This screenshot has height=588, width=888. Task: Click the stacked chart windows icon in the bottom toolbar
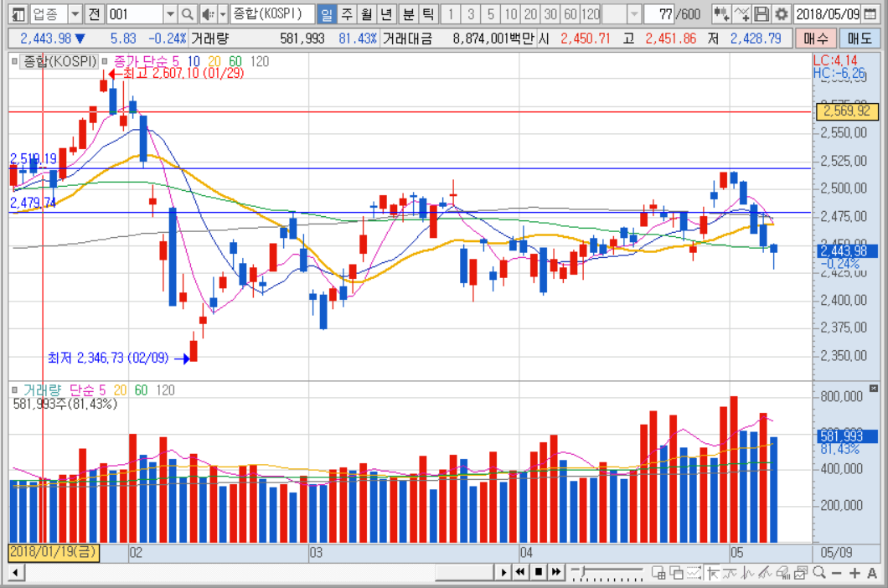[x=801, y=573]
